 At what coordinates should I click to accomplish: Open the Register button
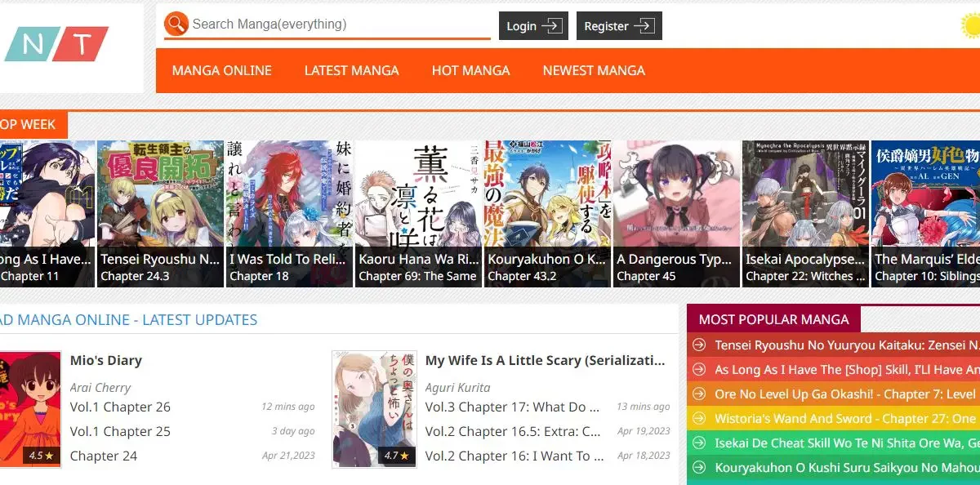point(619,26)
